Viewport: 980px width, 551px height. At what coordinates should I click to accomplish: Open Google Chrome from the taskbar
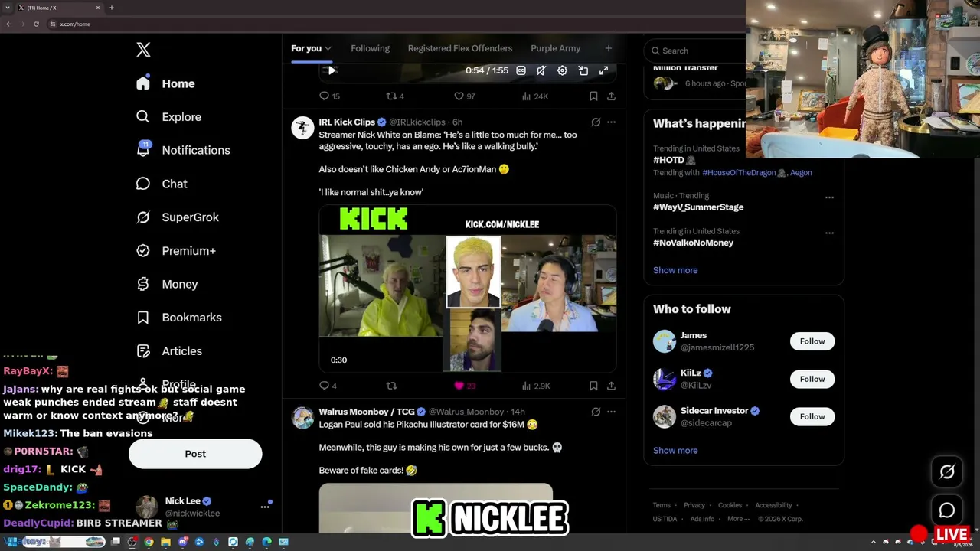pos(149,543)
